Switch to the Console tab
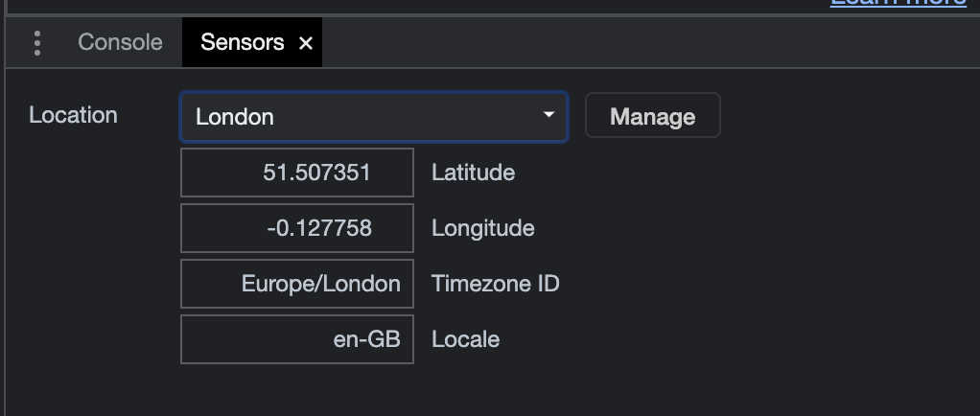The image size is (980, 416). pos(120,42)
